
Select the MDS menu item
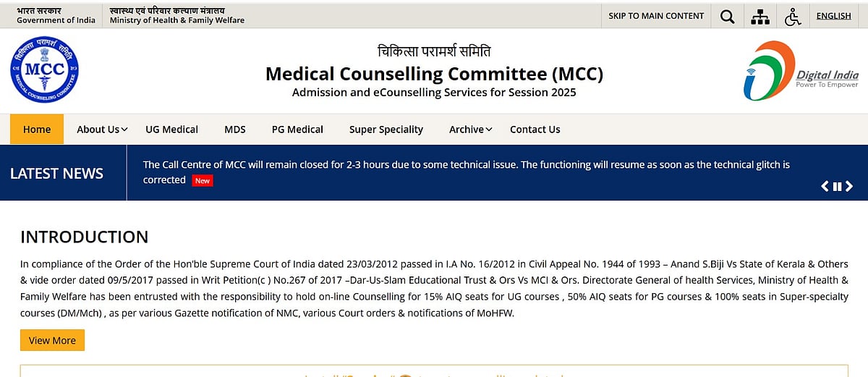tap(235, 130)
